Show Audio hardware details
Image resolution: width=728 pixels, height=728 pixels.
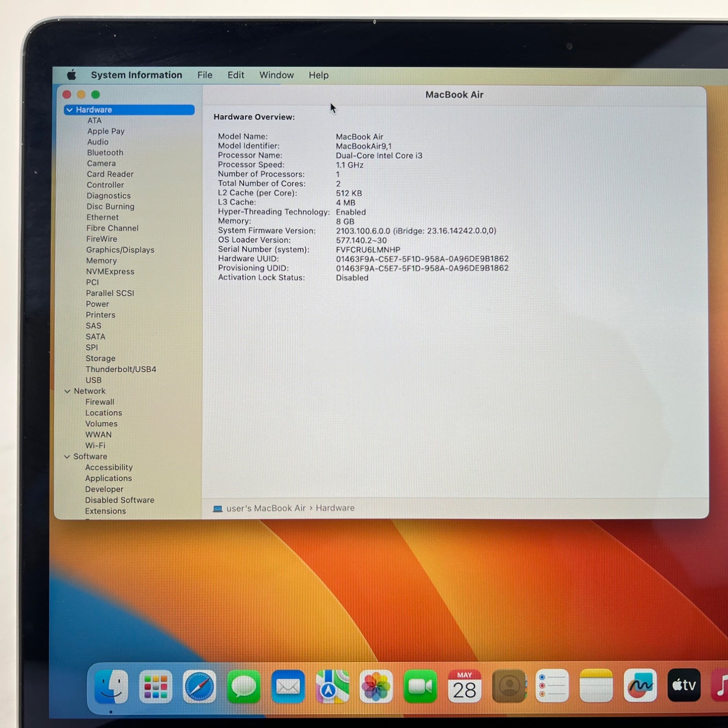[98, 142]
